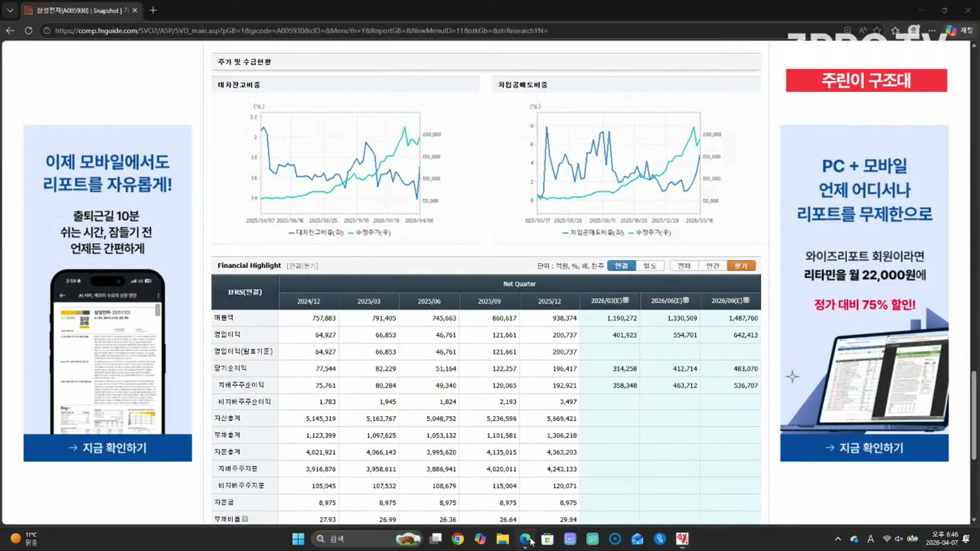Open the tab search dropdown chevron
The width and height of the screenshot is (980, 551).
[10, 10]
